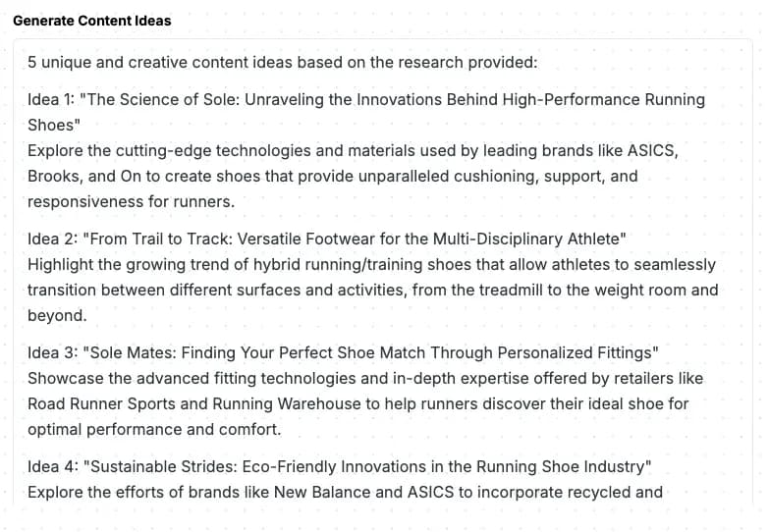The image size is (769, 532).
Task: Click the word "beyond." ending Idea 2
Action: click(x=57, y=316)
